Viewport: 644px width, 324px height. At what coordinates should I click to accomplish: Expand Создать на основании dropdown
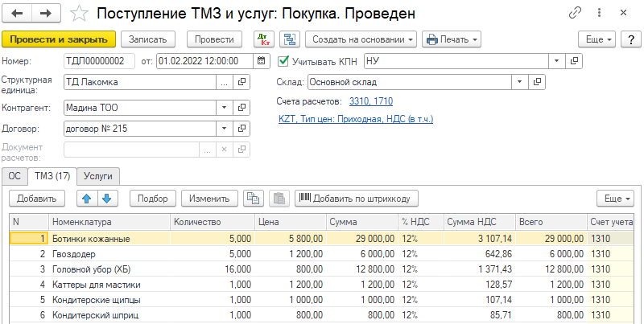(x=362, y=39)
